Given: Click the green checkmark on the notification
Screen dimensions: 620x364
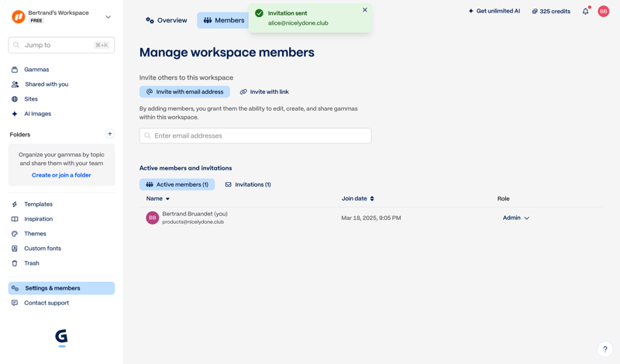Looking at the screenshot, I should point(259,13).
